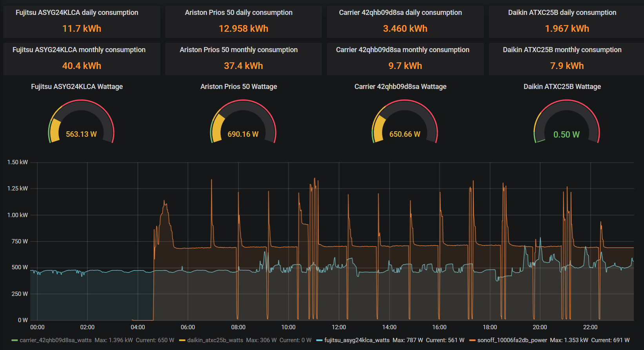Click the 3.460 kWh Carrier daily value

[x=405, y=29]
